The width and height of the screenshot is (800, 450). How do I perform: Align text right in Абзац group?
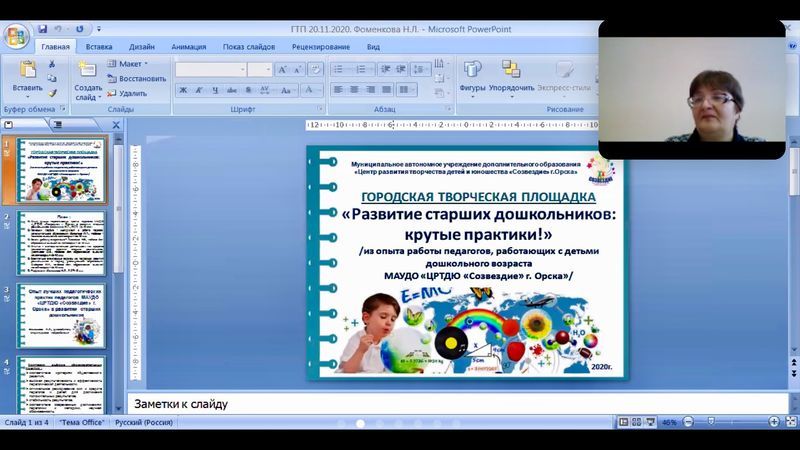[x=370, y=90]
